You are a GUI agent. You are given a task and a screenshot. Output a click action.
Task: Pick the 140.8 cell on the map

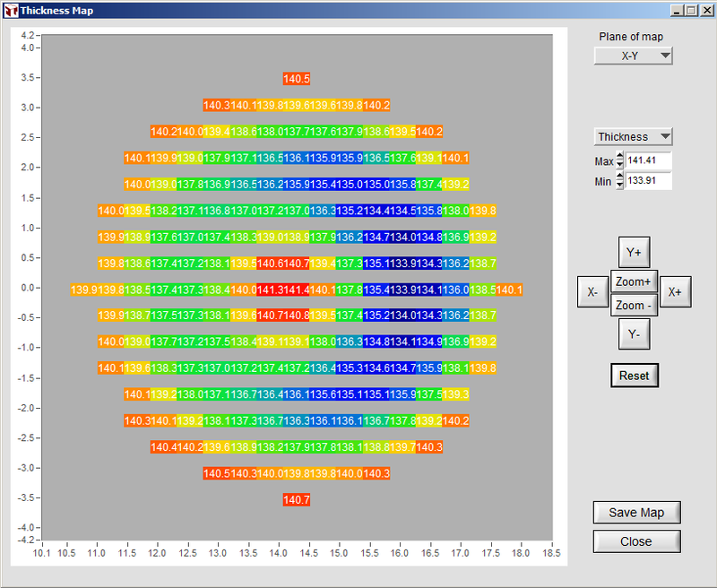297,315
